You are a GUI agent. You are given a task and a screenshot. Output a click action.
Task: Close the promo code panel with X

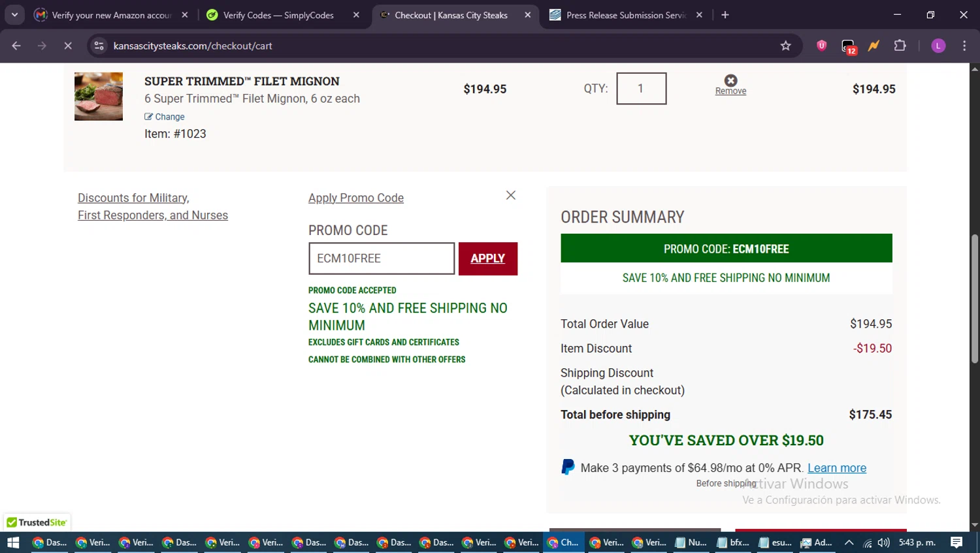pos(511,195)
